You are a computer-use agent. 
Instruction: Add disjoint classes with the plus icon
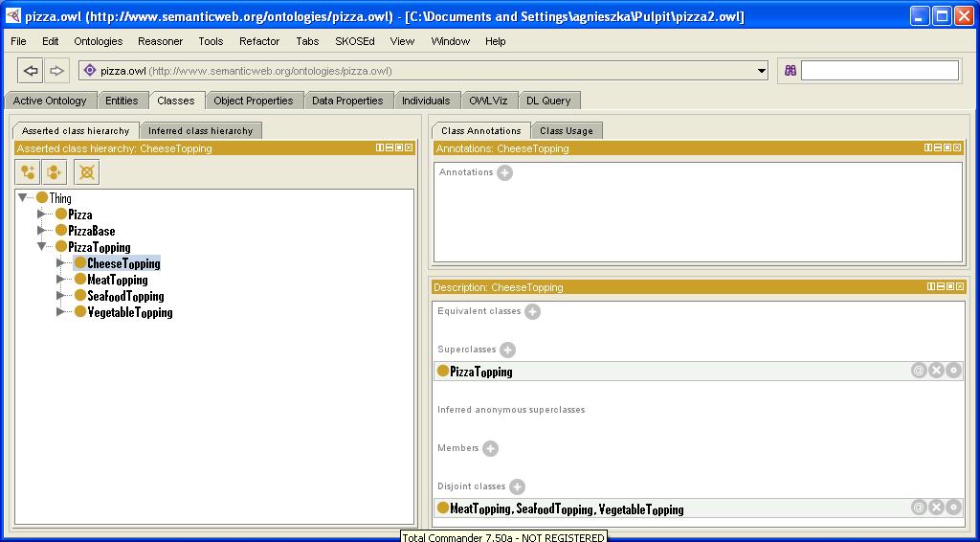pyautogui.click(x=517, y=486)
